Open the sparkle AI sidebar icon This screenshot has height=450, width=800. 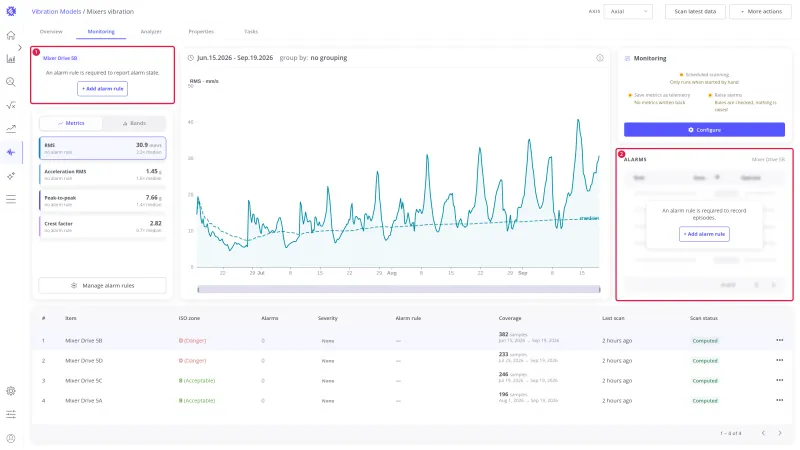pyautogui.click(x=11, y=176)
